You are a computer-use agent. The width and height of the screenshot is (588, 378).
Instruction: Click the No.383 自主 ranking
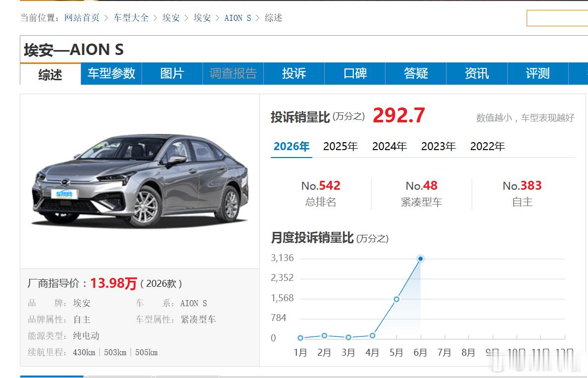(522, 194)
